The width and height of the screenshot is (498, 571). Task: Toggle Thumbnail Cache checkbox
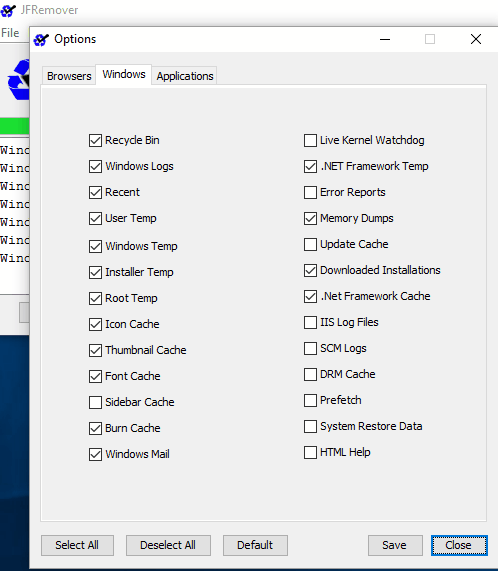click(x=95, y=350)
